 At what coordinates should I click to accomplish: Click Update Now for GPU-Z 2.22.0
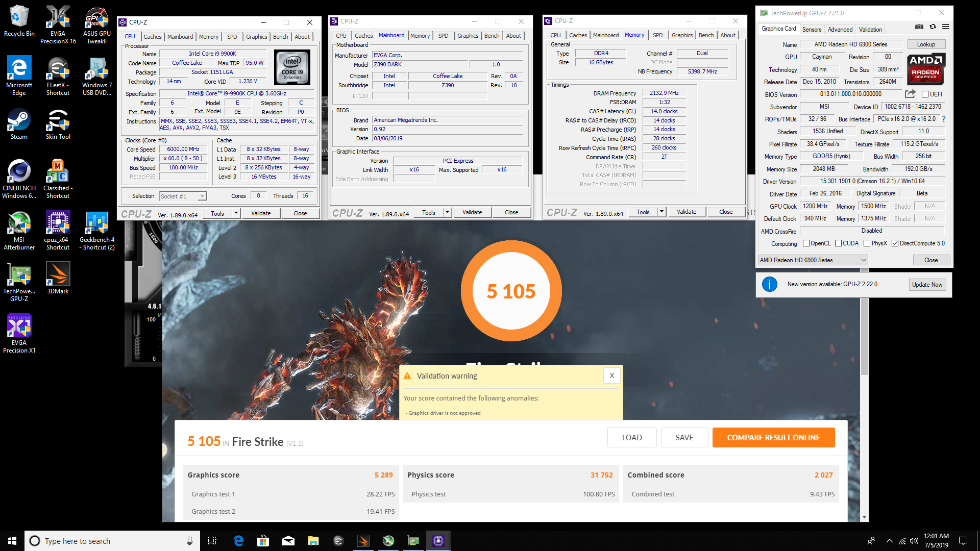[927, 285]
